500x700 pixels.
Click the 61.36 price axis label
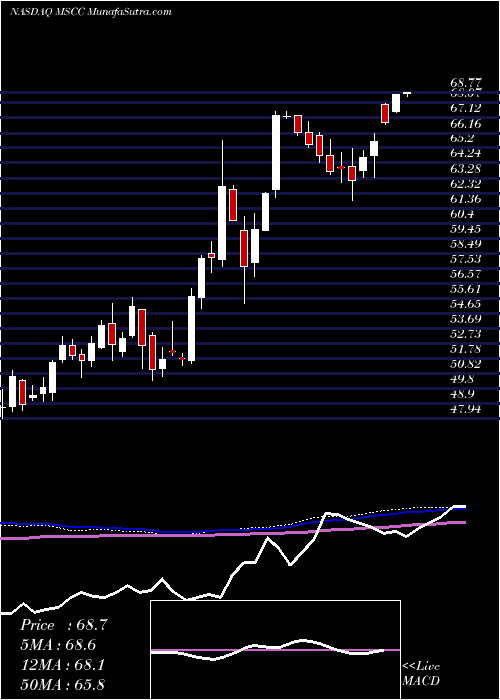pos(466,199)
